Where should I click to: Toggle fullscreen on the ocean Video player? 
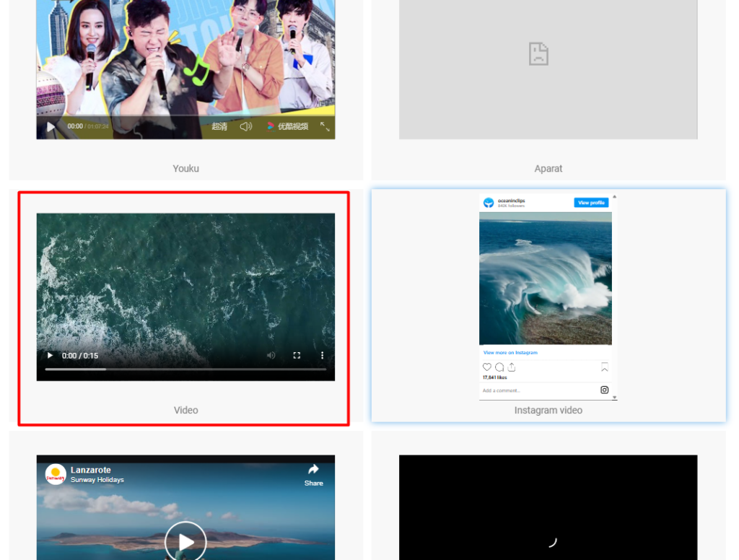point(297,356)
